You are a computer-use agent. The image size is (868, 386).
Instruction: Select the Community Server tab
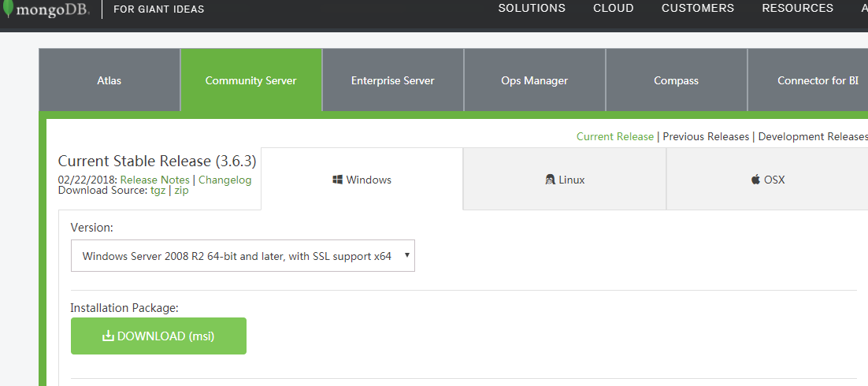pos(250,80)
